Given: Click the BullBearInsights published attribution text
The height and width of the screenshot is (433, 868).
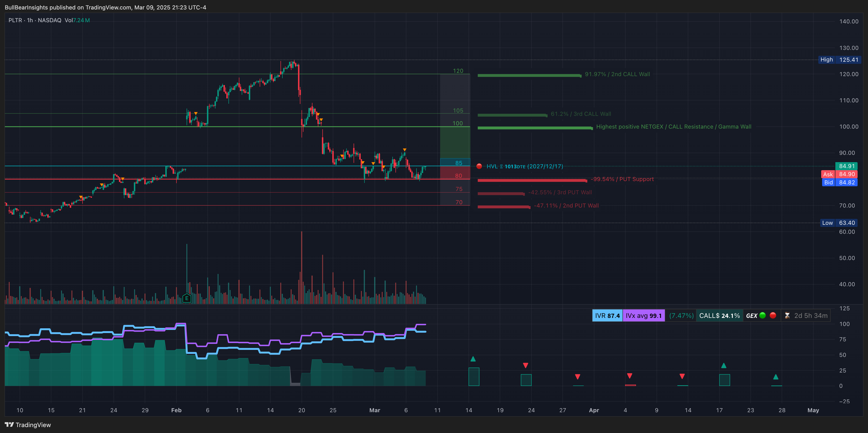Looking at the screenshot, I should 105,7.
